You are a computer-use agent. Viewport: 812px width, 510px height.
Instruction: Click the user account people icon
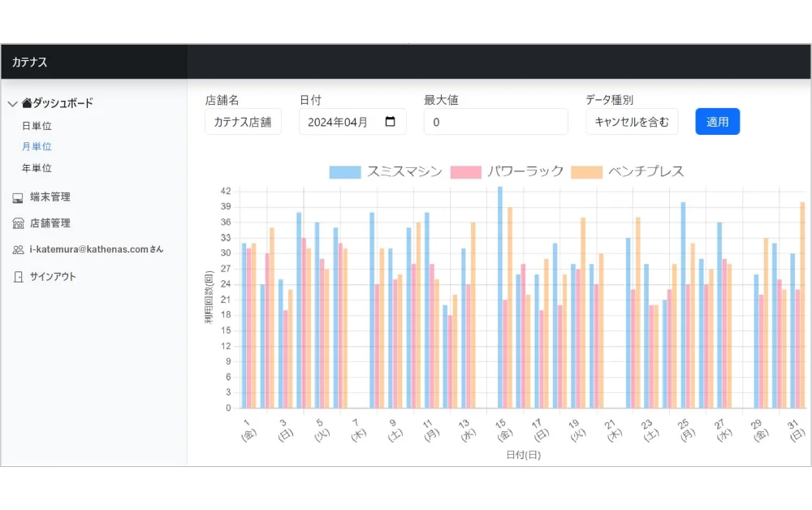point(18,250)
